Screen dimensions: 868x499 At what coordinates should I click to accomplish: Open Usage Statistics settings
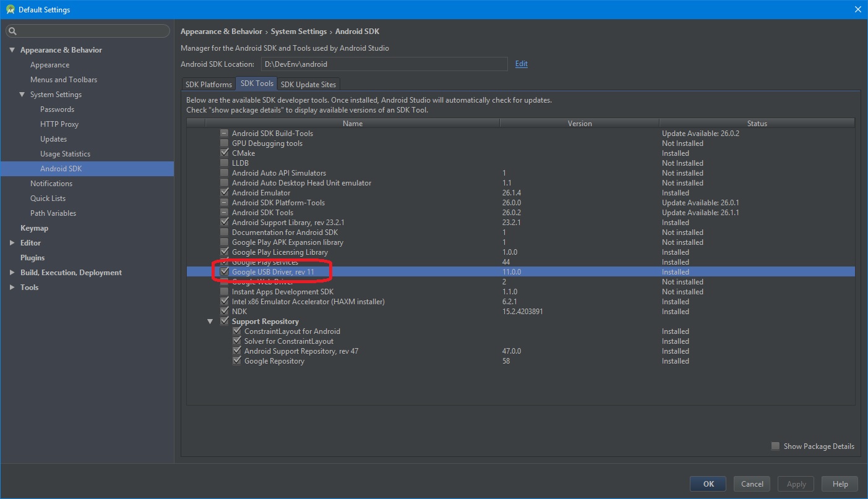click(65, 154)
